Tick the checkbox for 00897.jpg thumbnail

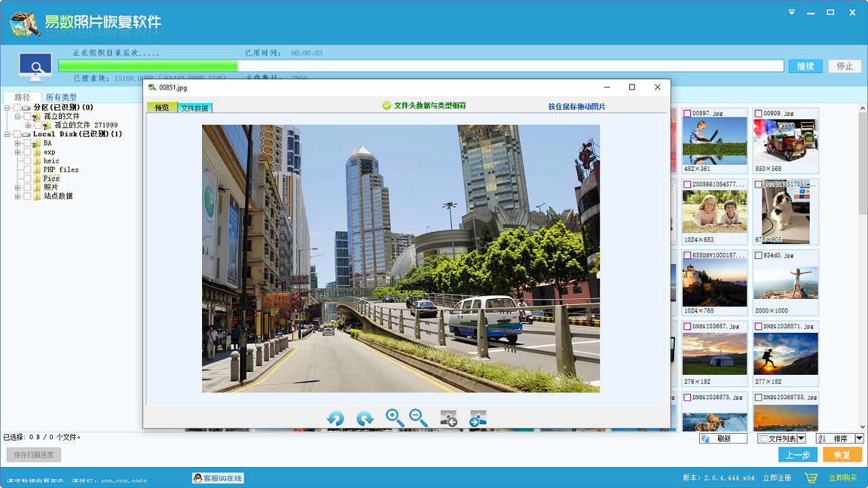[x=687, y=113]
